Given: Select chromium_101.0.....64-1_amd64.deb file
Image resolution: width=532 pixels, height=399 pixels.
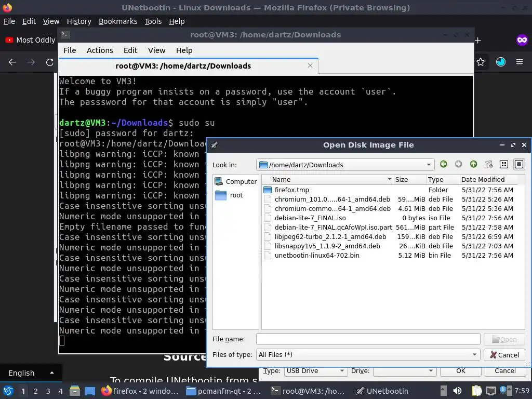Looking at the screenshot, I should 332,199.
